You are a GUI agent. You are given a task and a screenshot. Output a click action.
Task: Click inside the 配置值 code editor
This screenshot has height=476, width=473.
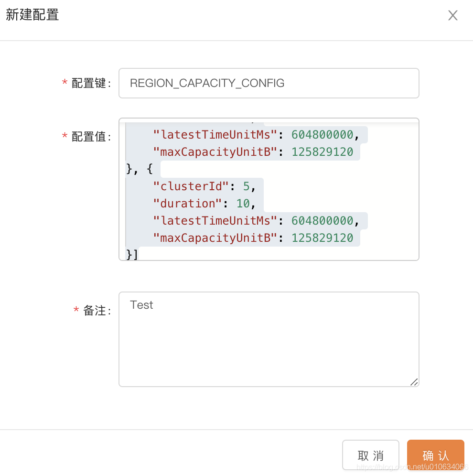click(x=269, y=189)
